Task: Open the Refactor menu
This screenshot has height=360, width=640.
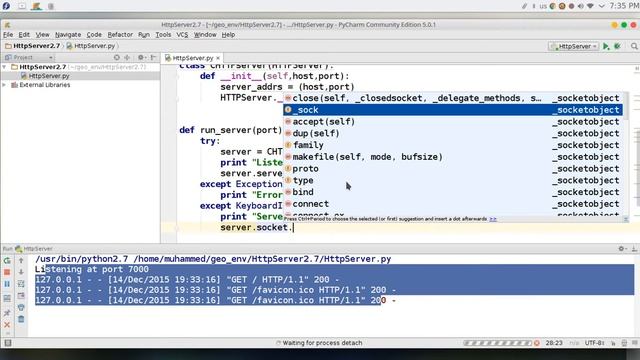Action: pos(120,35)
